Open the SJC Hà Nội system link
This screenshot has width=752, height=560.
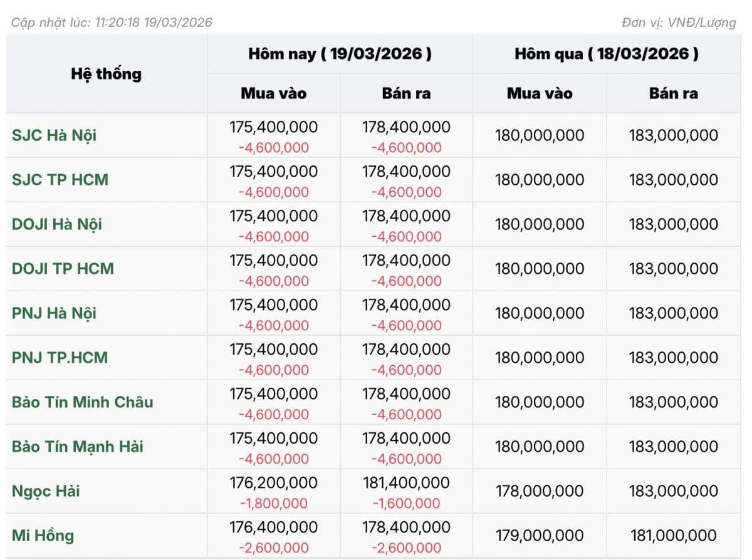(x=54, y=135)
